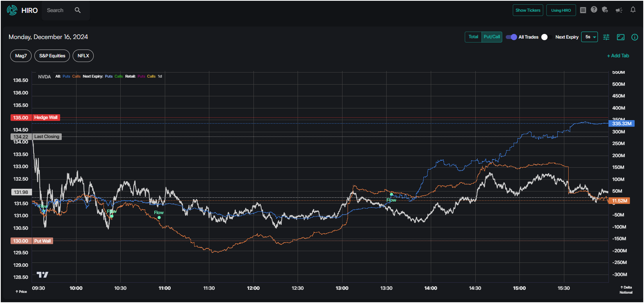
Task: Open the help question mark icon
Action: 594,10
